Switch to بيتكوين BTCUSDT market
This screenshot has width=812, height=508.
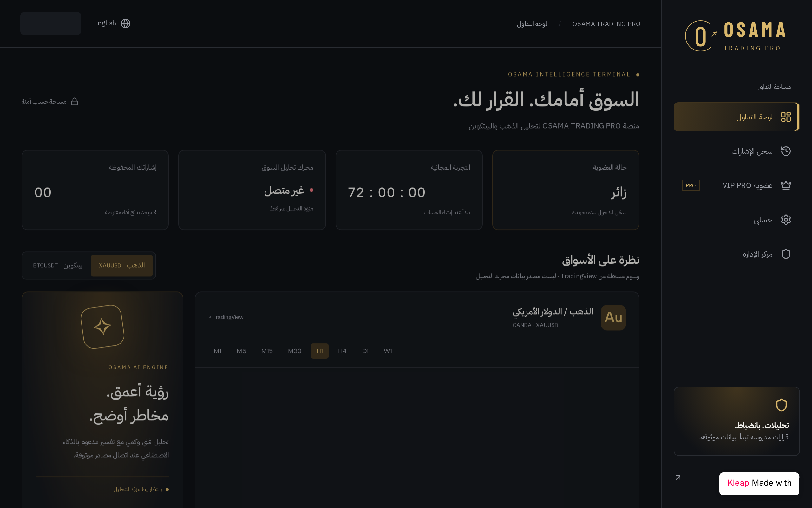tap(57, 265)
